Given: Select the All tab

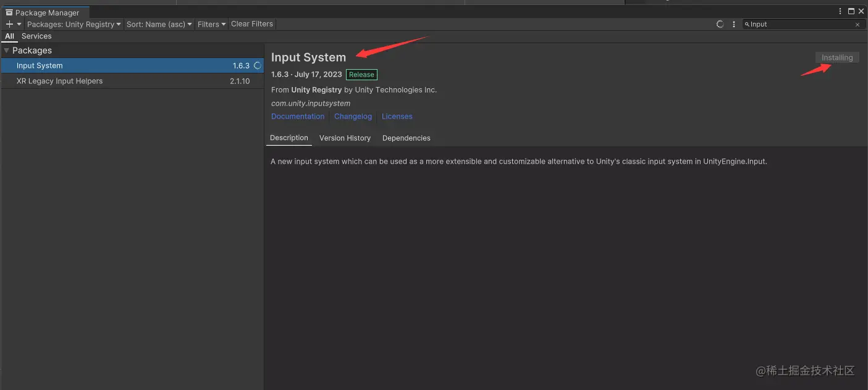Looking at the screenshot, I should (x=9, y=36).
